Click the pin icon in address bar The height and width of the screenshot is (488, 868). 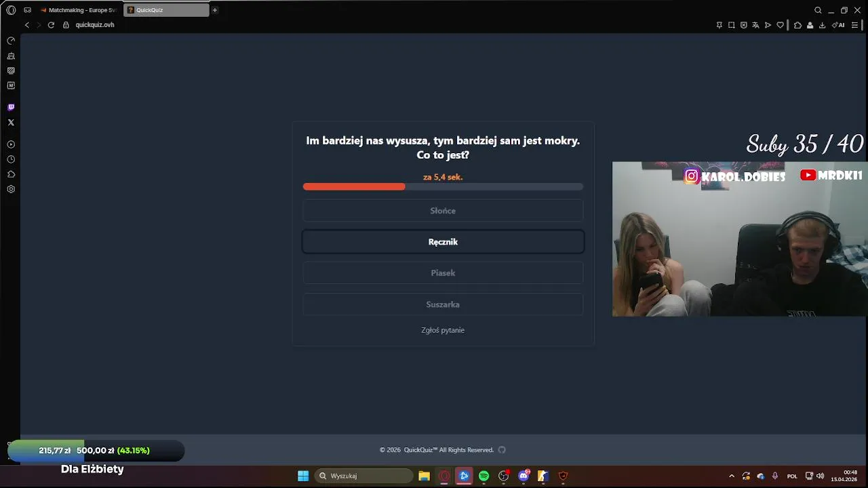click(x=719, y=25)
